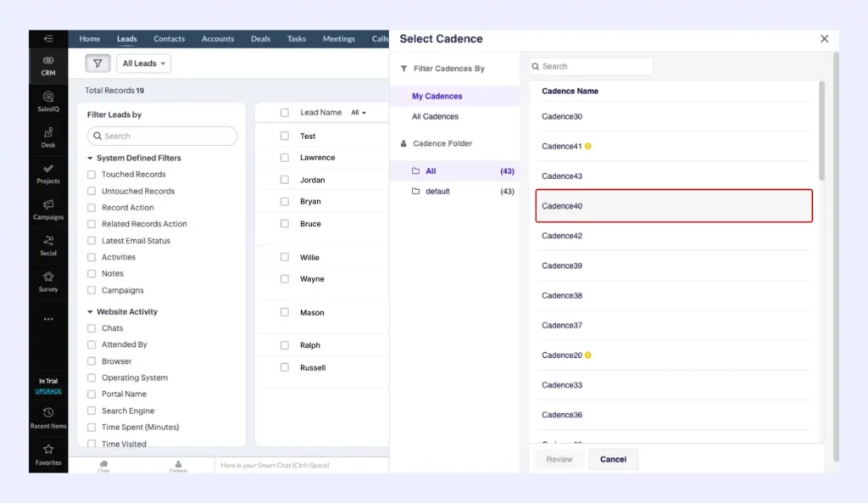Image resolution: width=868 pixels, height=503 pixels.
Task: Go to the Home tab
Action: point(90,39)
